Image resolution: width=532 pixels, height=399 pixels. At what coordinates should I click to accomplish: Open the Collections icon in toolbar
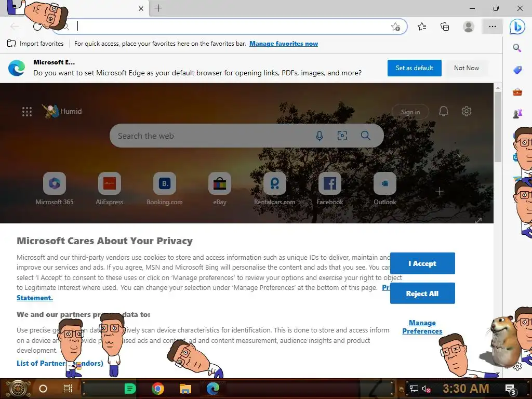[445, 26]
